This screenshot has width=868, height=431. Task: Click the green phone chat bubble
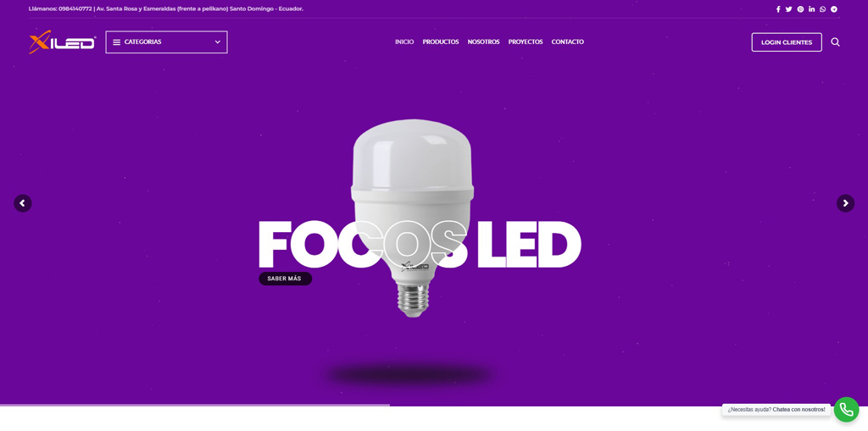tap(847, 410)
